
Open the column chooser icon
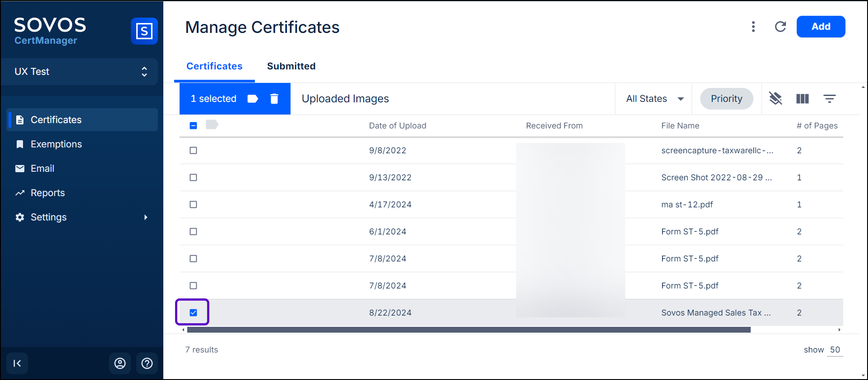(x=802, y=99)
